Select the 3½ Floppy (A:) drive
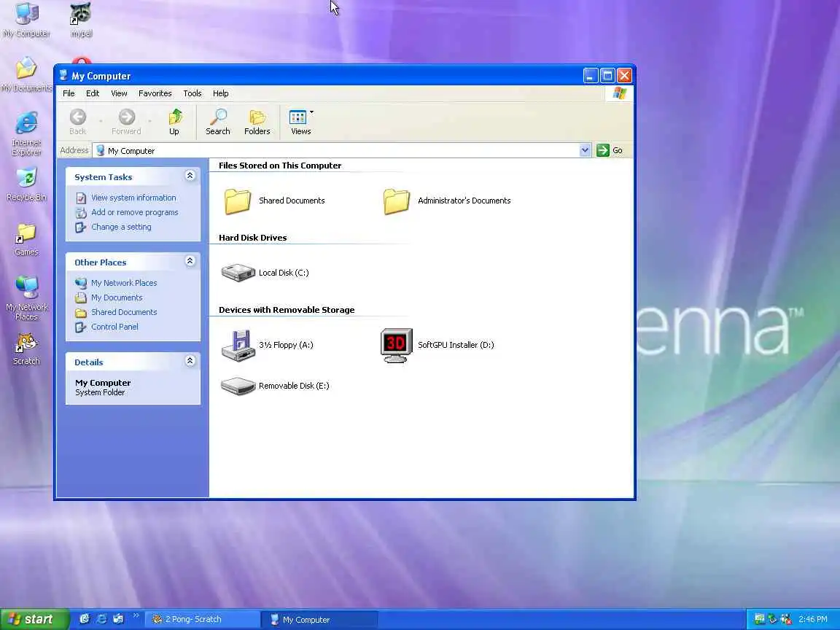This screenshot has height=630, width=840. point(268,345)
